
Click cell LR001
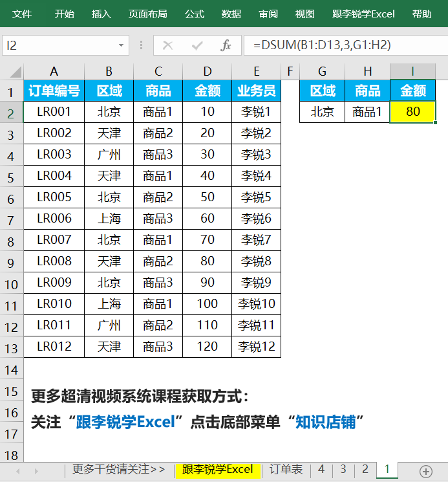pyautogui.click(x=54, y=112)
